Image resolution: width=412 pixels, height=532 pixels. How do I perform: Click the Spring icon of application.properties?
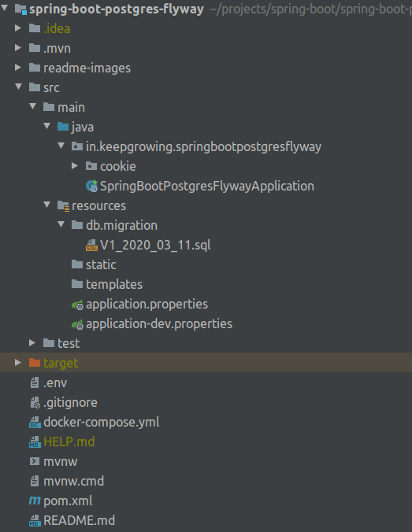coord(77,305)
